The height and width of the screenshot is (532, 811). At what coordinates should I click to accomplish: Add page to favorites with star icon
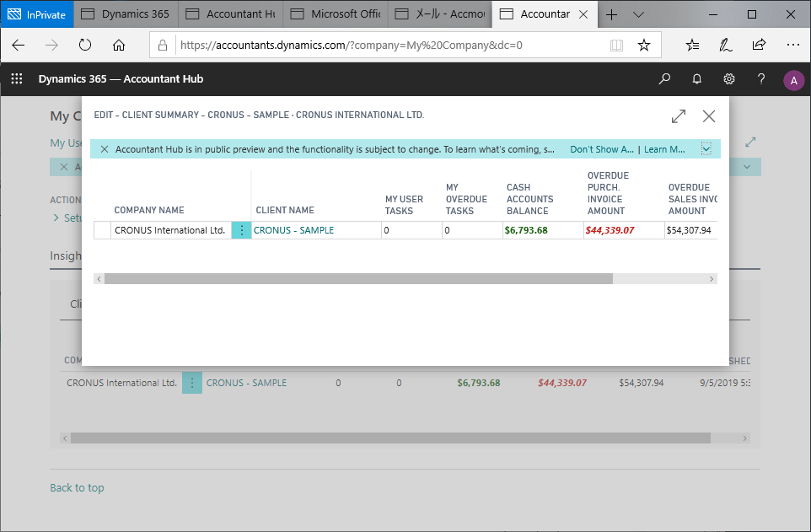click(643, 45)
